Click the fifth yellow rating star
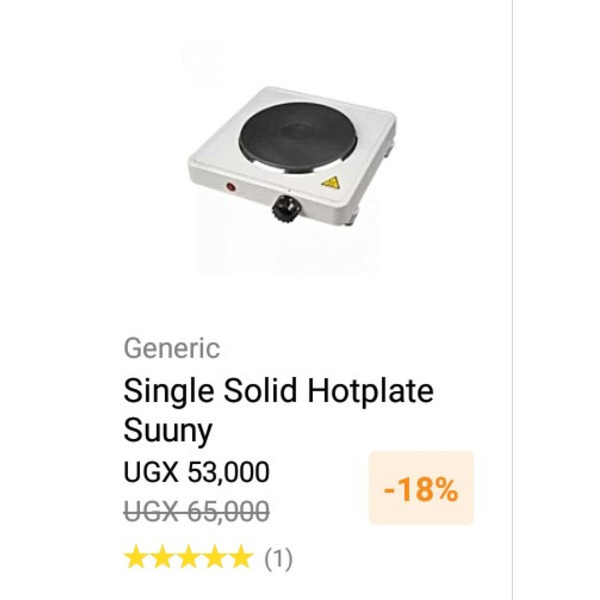The height and width of the screenshot is (600, 600). (242, 557)
